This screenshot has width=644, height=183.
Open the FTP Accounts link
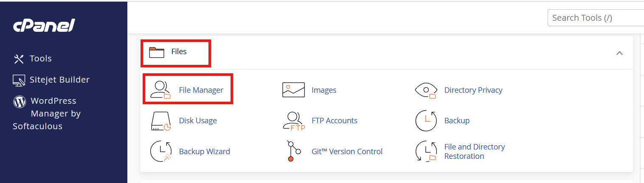335,121
